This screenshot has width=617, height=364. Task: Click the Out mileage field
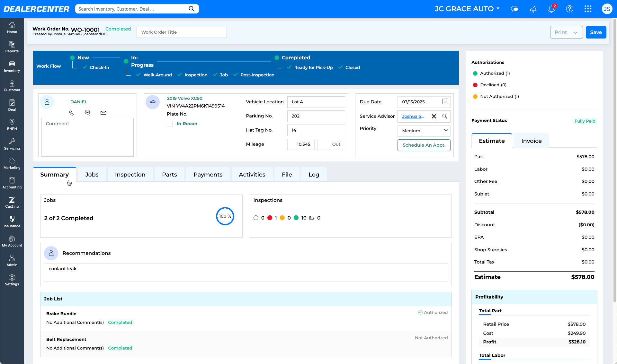coord(331,144)
